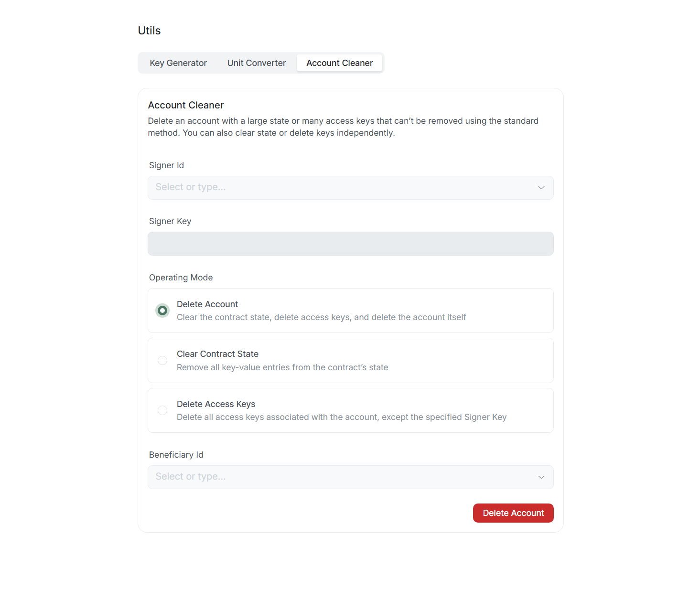Choose the Delete Access Keys radio button
This screenshot has height=600, width=700.
tap(162, 410)
